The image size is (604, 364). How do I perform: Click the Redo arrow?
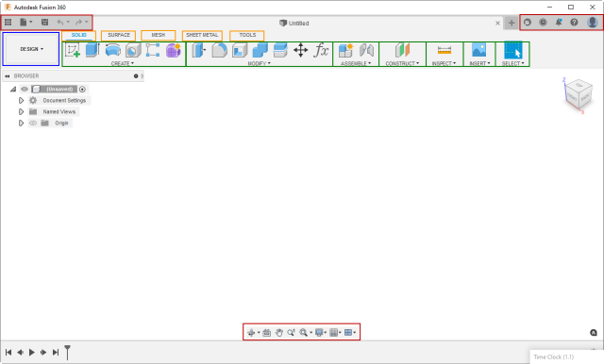(x=78, y=23)
